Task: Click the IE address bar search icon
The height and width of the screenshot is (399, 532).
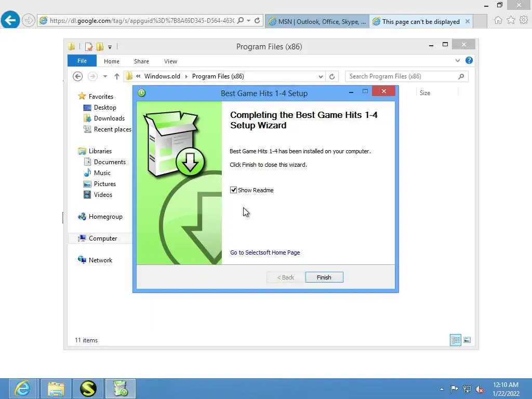Action: tap(241, 20)
